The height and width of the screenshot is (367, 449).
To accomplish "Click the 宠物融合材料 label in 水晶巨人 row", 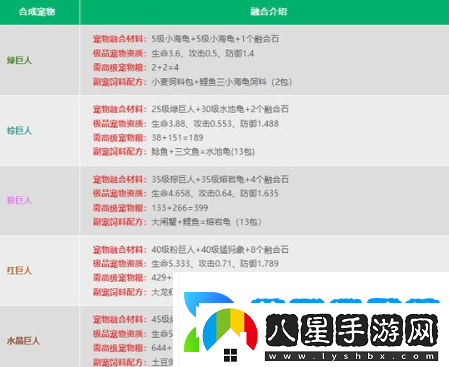I will tap(119, 319).
